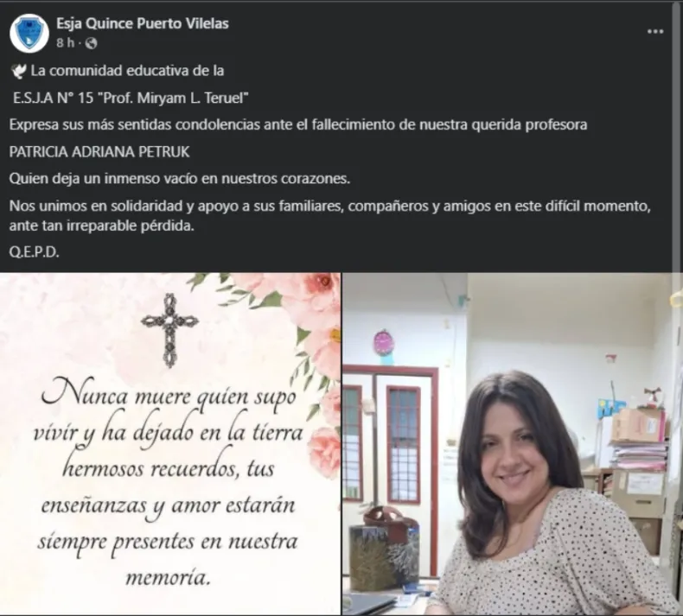Click the ornate cross on condolence card

coord(169,330)
